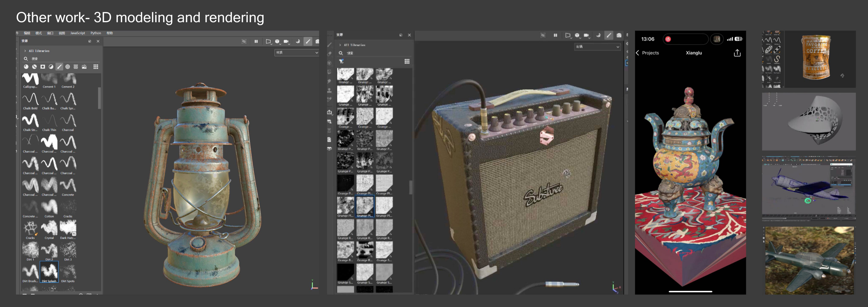Viewport: 868px width, 307px height.
Task: Select the brushes filter icon in lantern assets panel
Action: click(x=59, y=67)
